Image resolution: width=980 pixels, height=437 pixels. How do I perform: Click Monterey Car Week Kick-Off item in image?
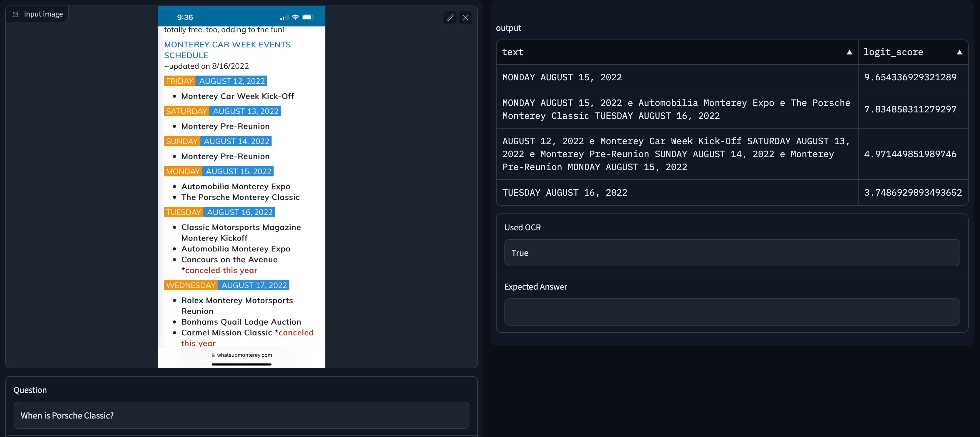point(237,96)
